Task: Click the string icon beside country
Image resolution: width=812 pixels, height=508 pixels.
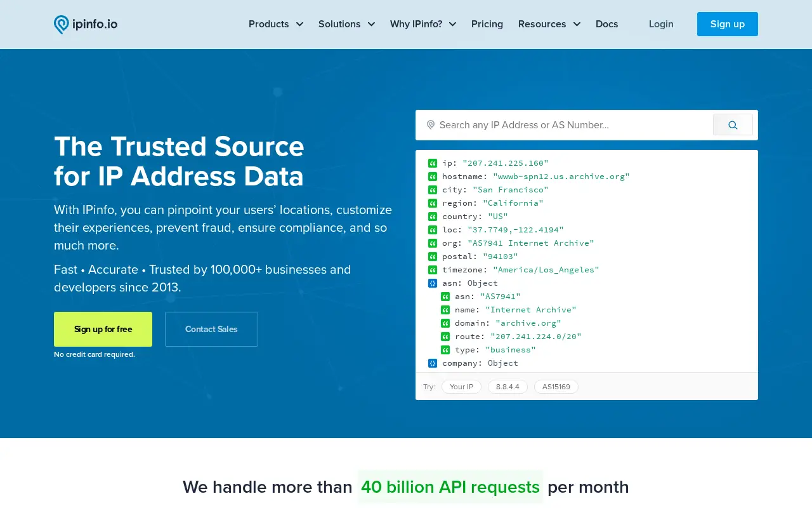Action: tap(433, 217)
